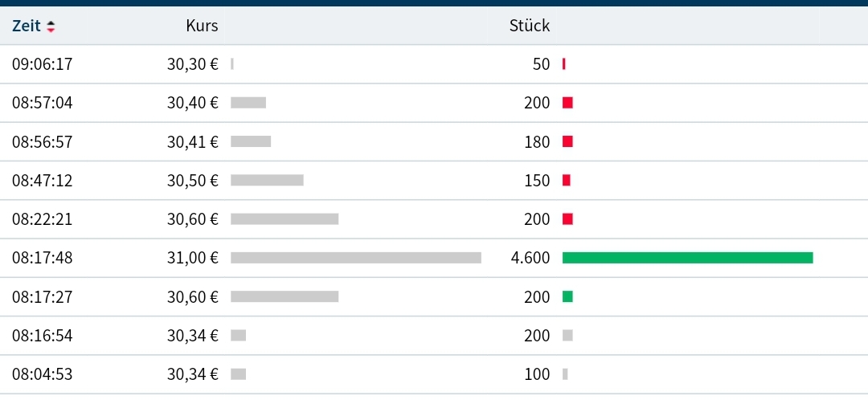Click the gray volume bar at 08:16:54

coord(567,336)
